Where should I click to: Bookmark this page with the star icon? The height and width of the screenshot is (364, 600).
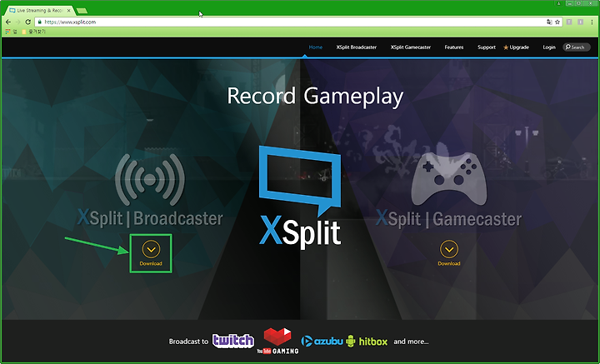(557, 22)
